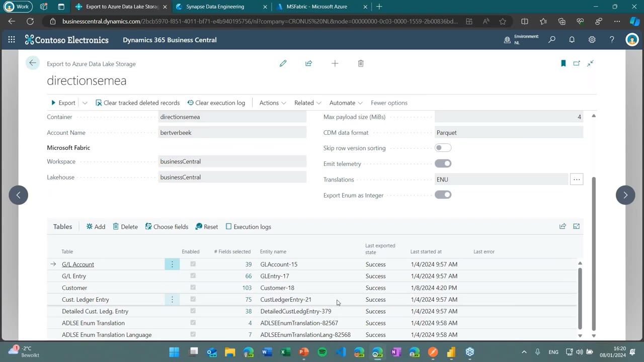The image size is (644, 362).
Task: Open the help question mark icon
Action: 612,40
